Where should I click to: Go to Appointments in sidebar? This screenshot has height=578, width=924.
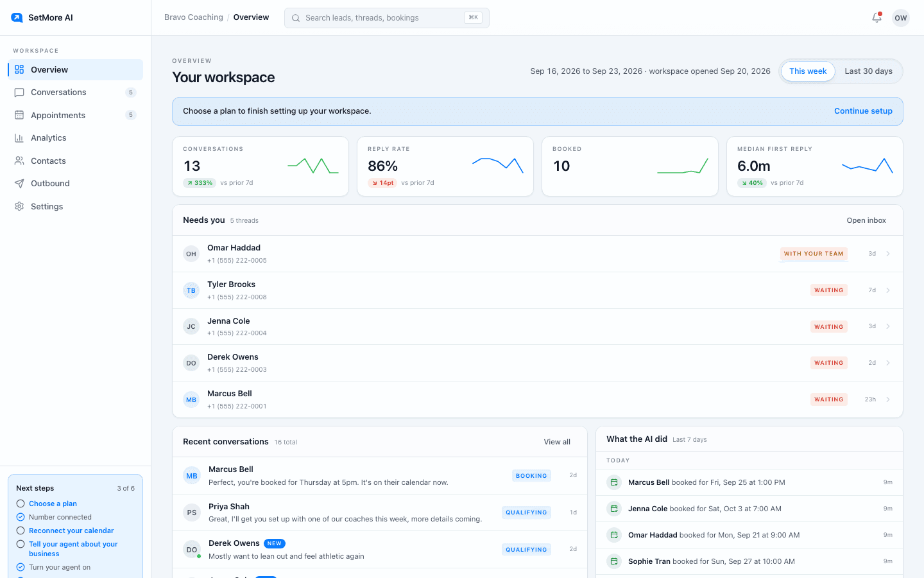pos(76,115)
